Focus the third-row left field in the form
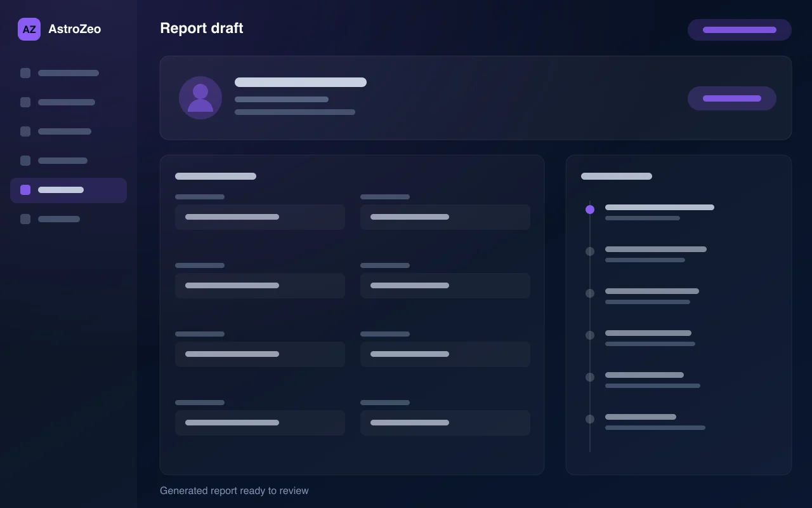The width and height of the screenshot is (812, 508). coord(260,354)
